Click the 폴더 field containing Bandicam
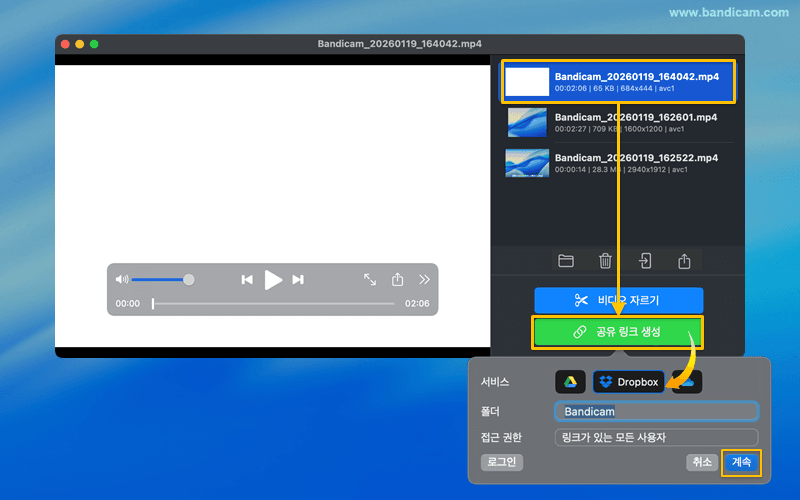Image resolution: width=800 pixels, height=500 pixels. click(x=656, y=411)
